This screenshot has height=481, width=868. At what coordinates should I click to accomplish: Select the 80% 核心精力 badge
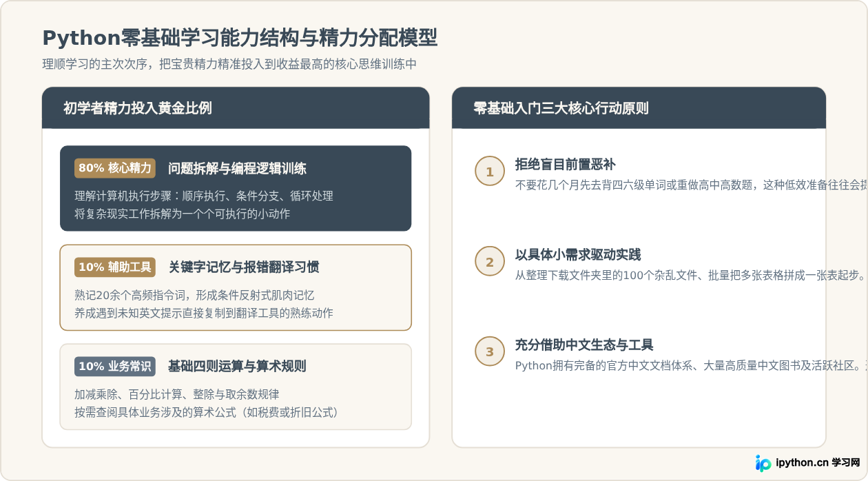point(115,168)
